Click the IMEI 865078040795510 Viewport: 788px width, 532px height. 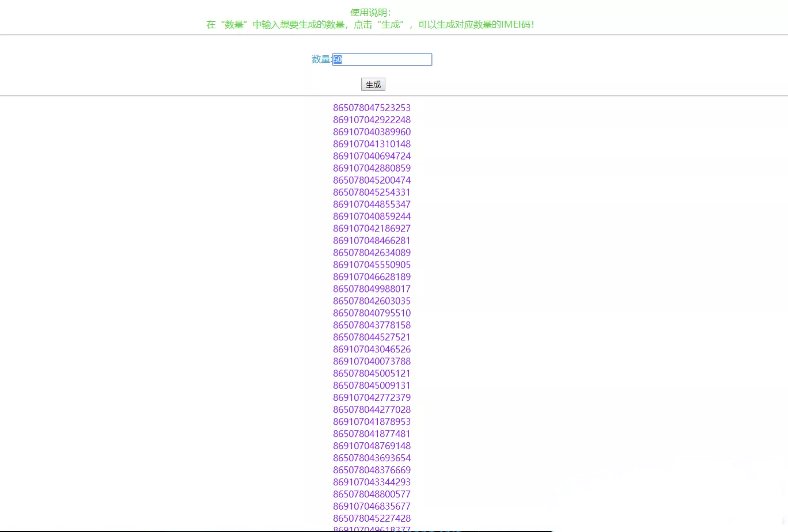pos(372,313)
